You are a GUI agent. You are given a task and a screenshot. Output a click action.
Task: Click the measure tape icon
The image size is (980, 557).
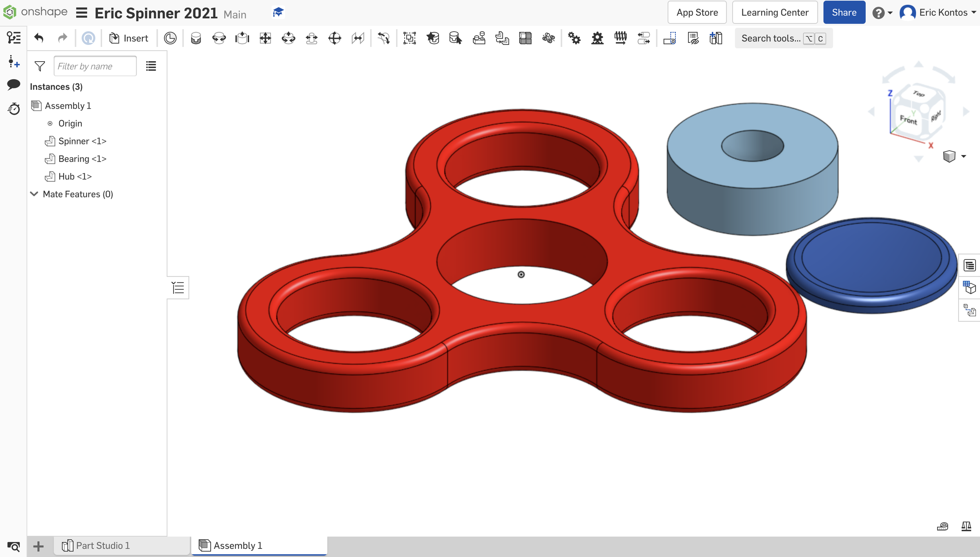coord(942,526)
